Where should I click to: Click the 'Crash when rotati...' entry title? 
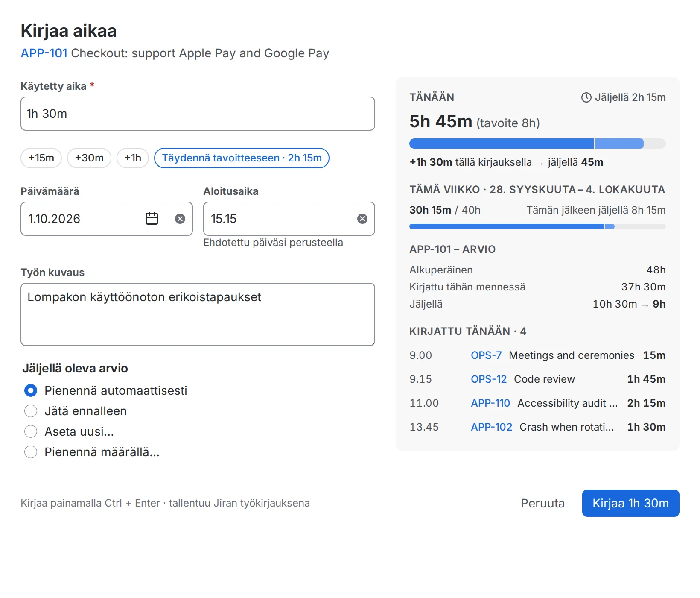(x=566, y=427)
